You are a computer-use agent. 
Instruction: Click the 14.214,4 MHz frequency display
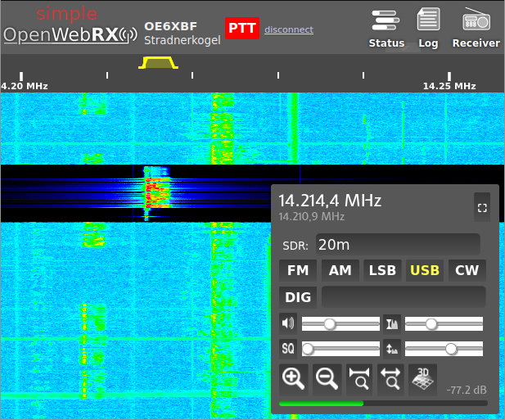click(x=330, y=201)
